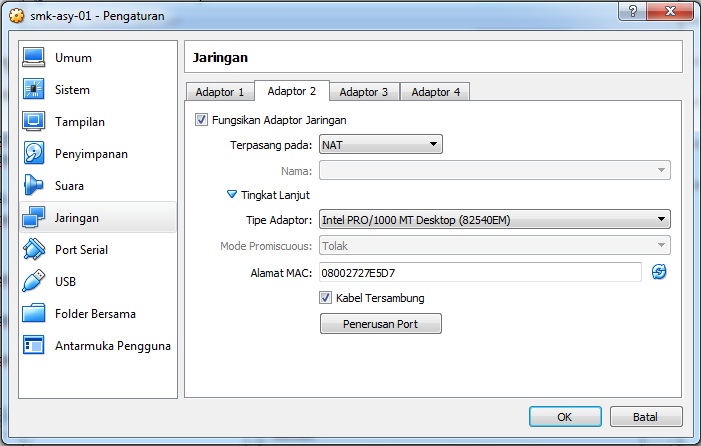Select the Adaptor 2 tab
Viewport: 701px width, 446px height.
click(x=291, y=91)
